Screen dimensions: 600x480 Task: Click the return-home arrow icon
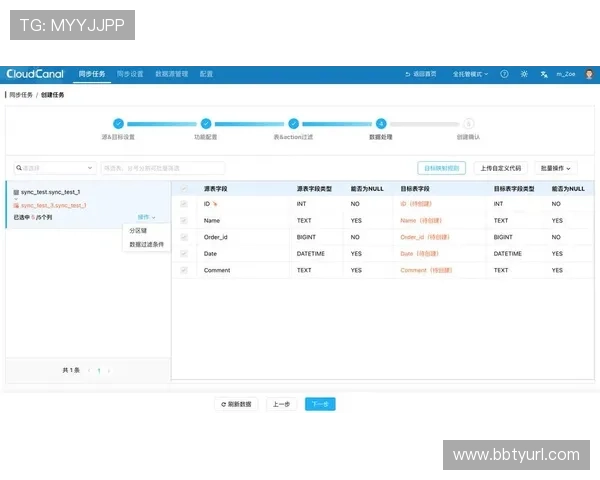pyautogui.click(x=408, y=74)
